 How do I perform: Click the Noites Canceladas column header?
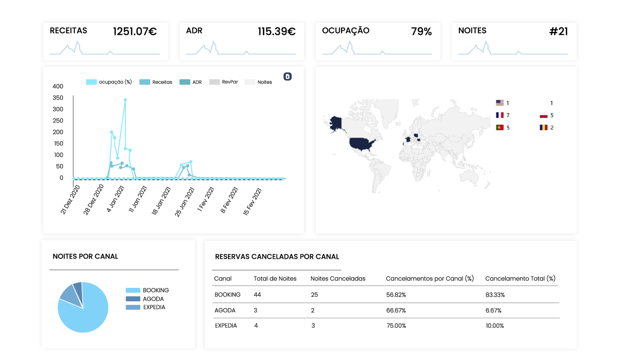click(x=338, y=279)
